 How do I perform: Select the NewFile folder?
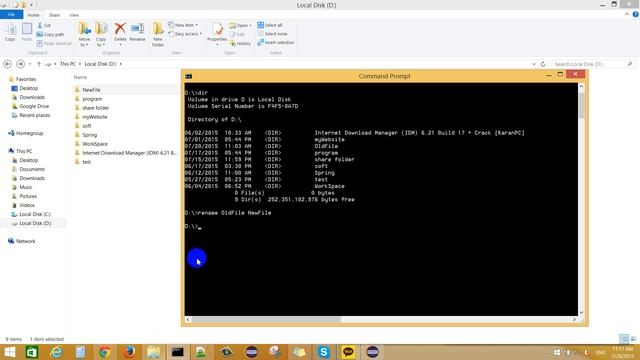(91, 90)
